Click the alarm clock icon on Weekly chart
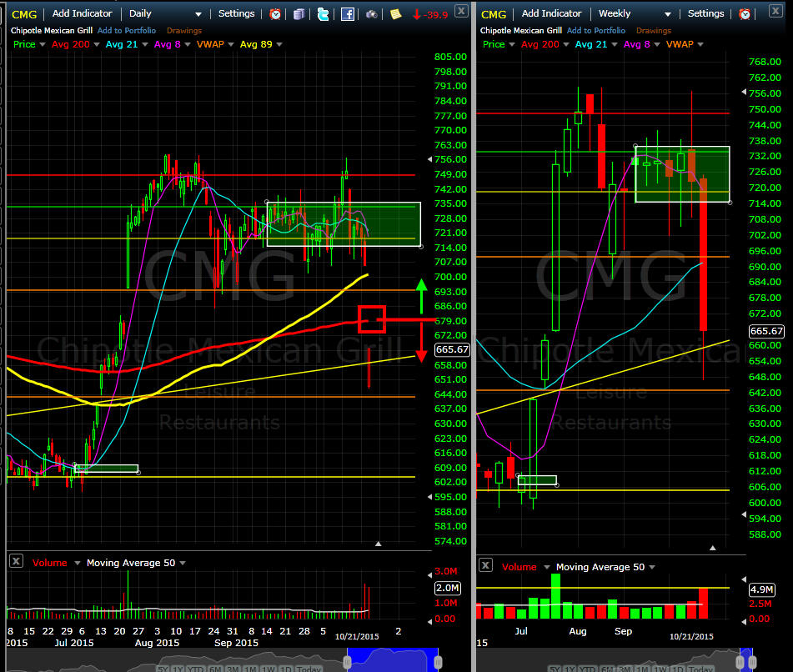The image size is (793, 672). [744, 14]
